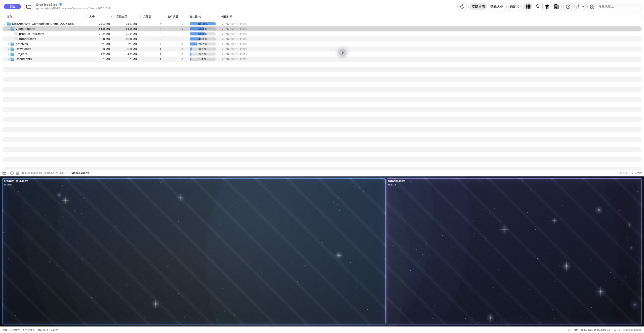Click the tutorial.mov treemap block
This screenshot has width=644, height=333.
(x=514, y=251)
